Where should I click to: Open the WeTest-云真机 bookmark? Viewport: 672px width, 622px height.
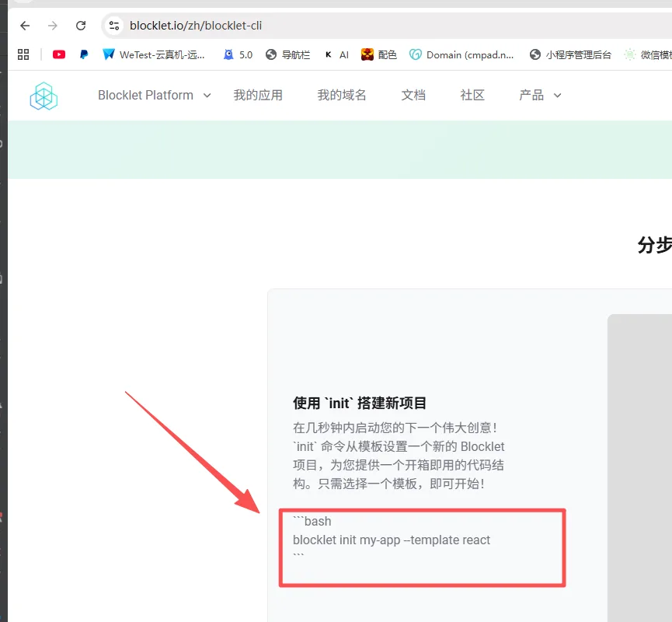click(153, 54)
